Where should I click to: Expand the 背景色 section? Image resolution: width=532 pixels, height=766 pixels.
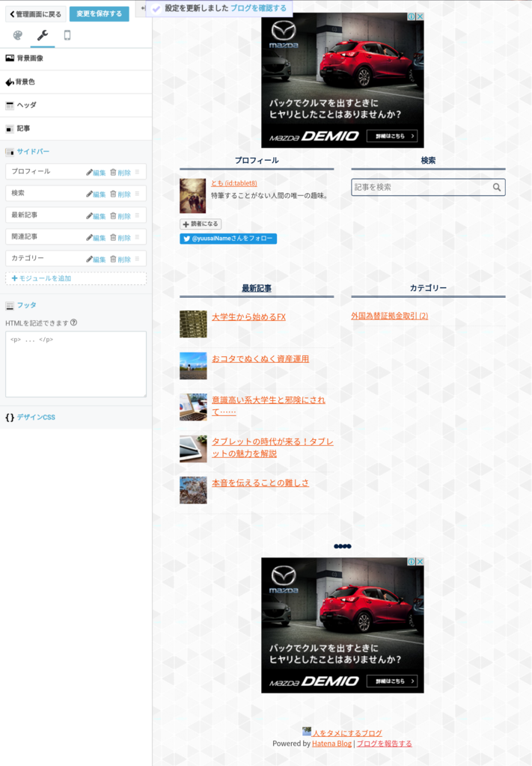coord(76,82)
